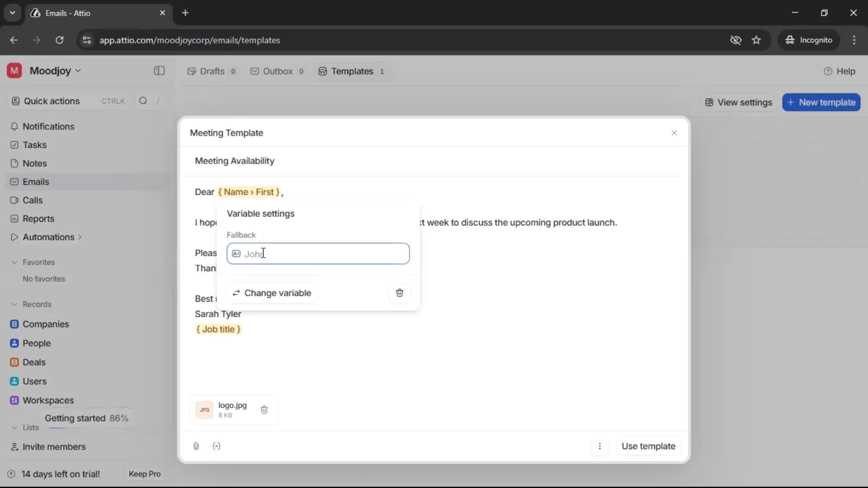Viewport: 868px width, 488px height.
Task: Expand the Automations section
Action: pyautogui.click(x=80, y=237)
